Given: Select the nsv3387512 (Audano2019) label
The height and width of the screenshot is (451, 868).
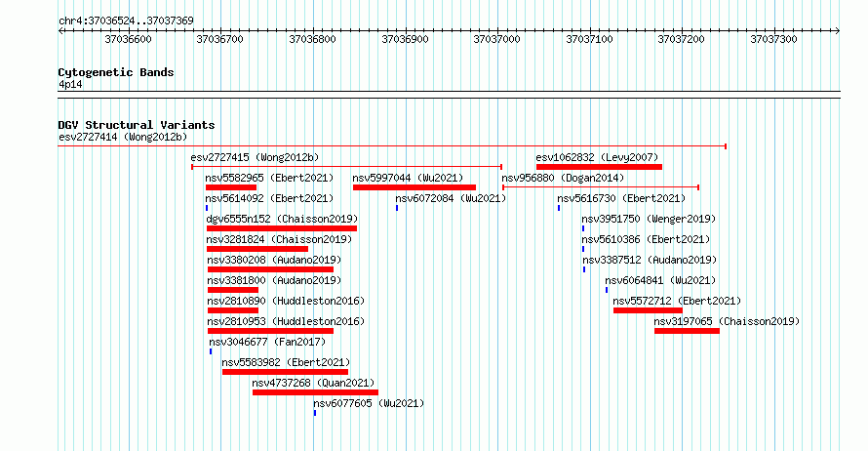Looking at the screenshot, I should [650, 260].
